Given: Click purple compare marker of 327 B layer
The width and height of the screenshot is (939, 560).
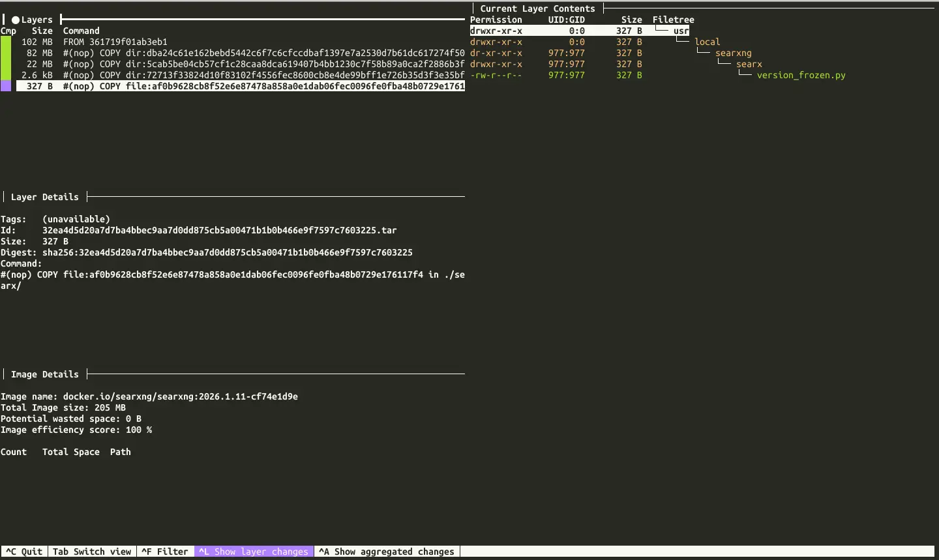Looking at the screenshot, I should coord(6,86).
